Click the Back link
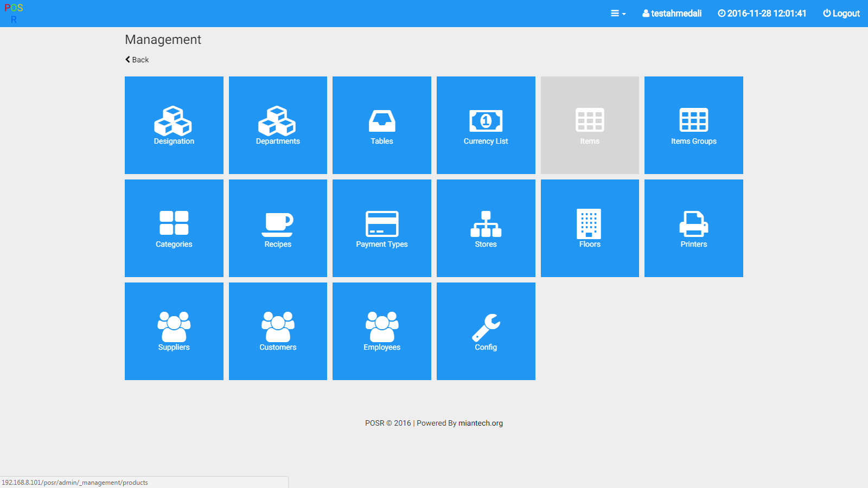The height and width of the screenshot is (488, 868). coord(137,60)
